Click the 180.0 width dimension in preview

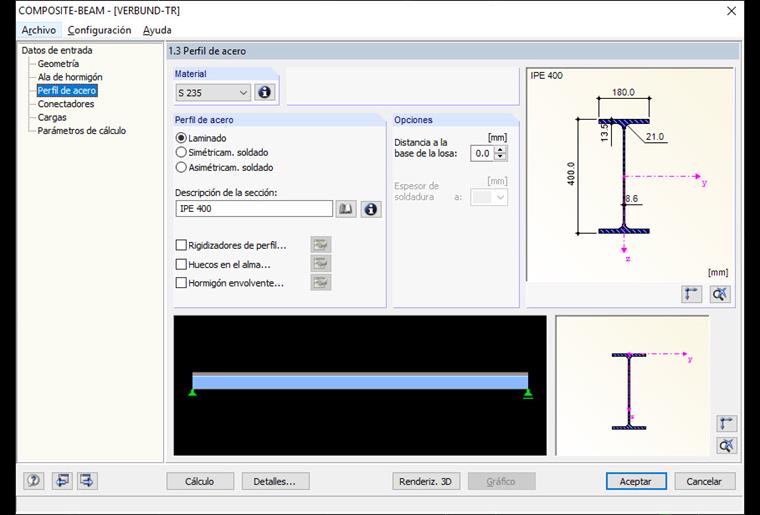coord(623,92)
